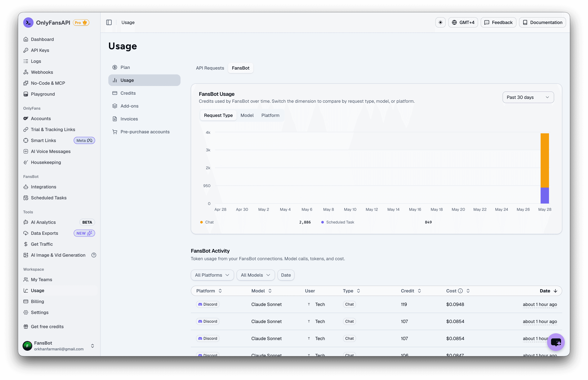Open the Date filter
The image size is (588, 380).
coord(286,275)
